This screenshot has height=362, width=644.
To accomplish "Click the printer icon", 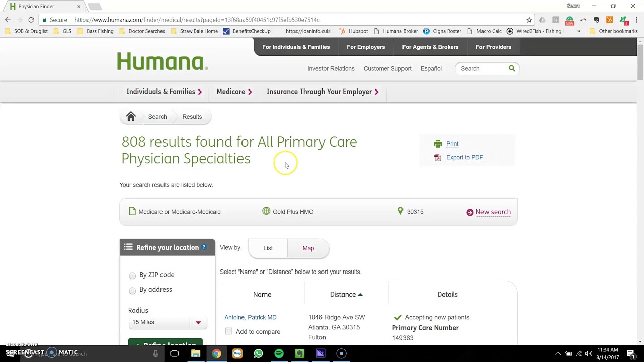I will pyautogui.click(x=438, y=144).
